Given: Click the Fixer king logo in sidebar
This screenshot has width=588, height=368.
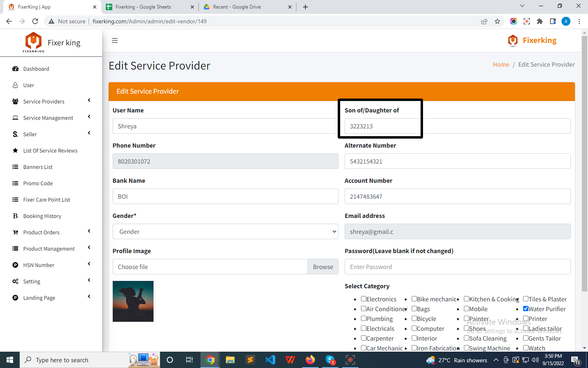Looking at the screenshot, I should (33, 42).
